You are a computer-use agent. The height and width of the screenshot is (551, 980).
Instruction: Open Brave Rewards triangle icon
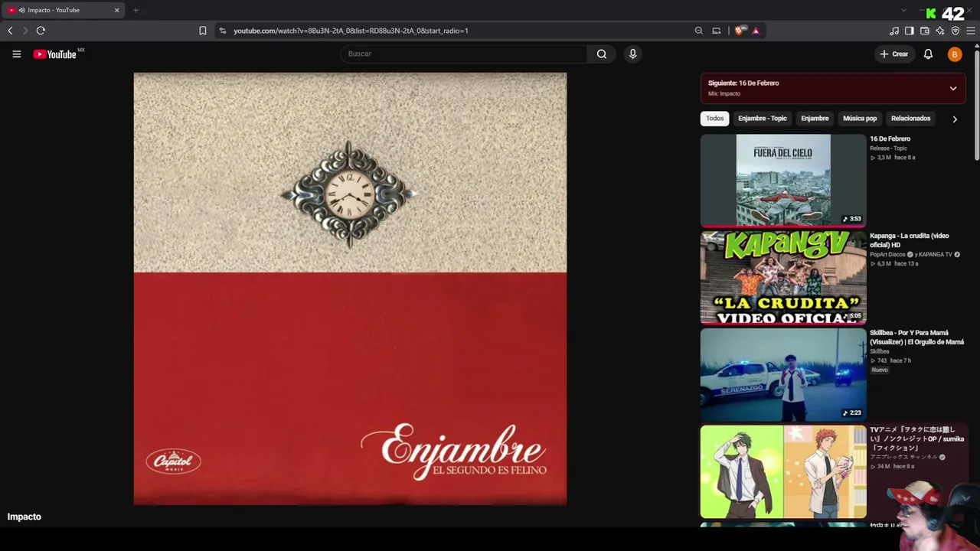point(756,31)
